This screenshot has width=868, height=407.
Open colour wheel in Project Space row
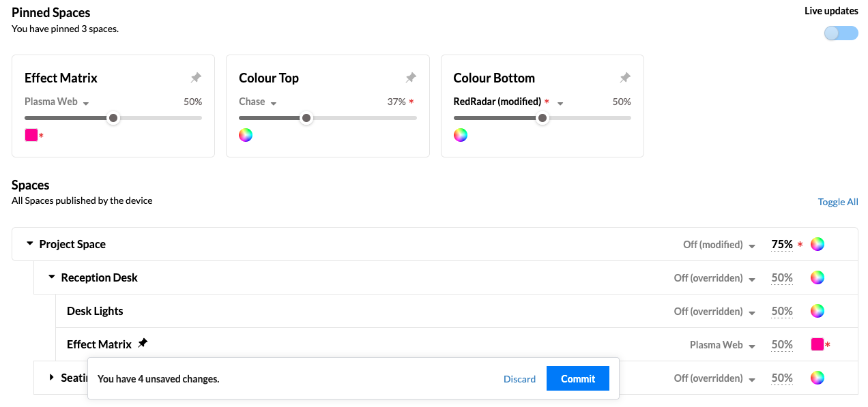[818, 244]
